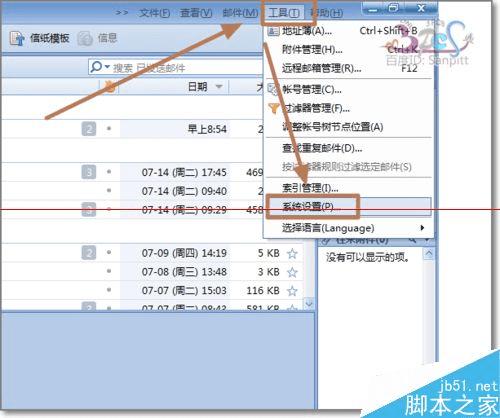Click the mail list scroll-down arrow

pyautogui.click(x=309, y=304)
